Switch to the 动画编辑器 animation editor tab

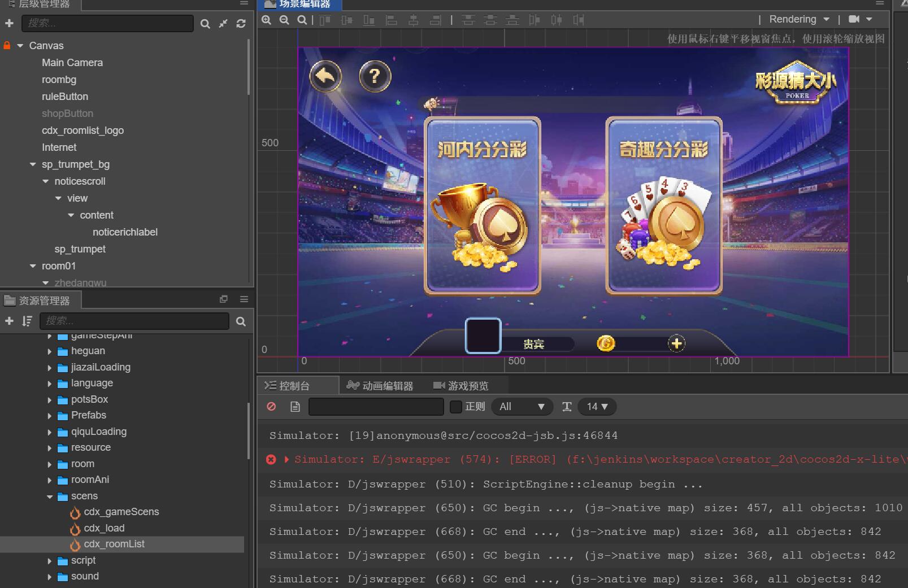pos(380,386)
